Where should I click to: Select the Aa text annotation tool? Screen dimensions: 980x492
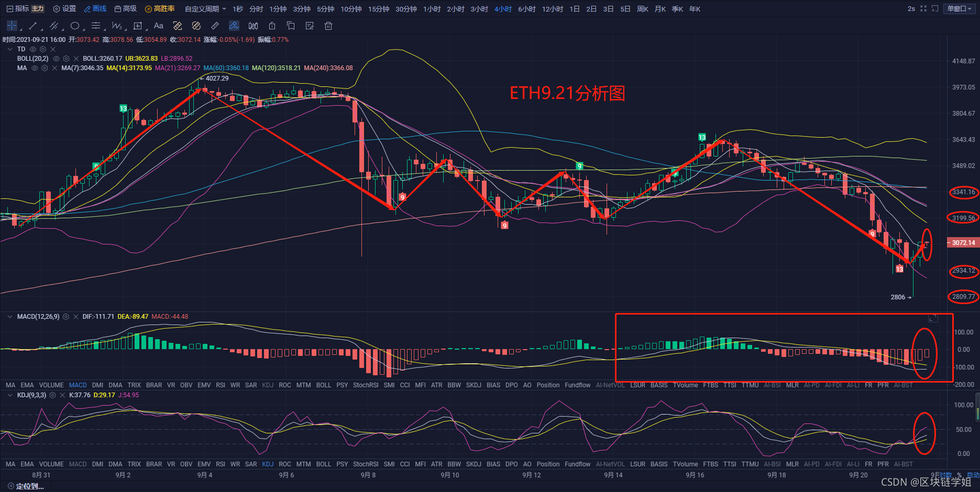pos(159,26)
